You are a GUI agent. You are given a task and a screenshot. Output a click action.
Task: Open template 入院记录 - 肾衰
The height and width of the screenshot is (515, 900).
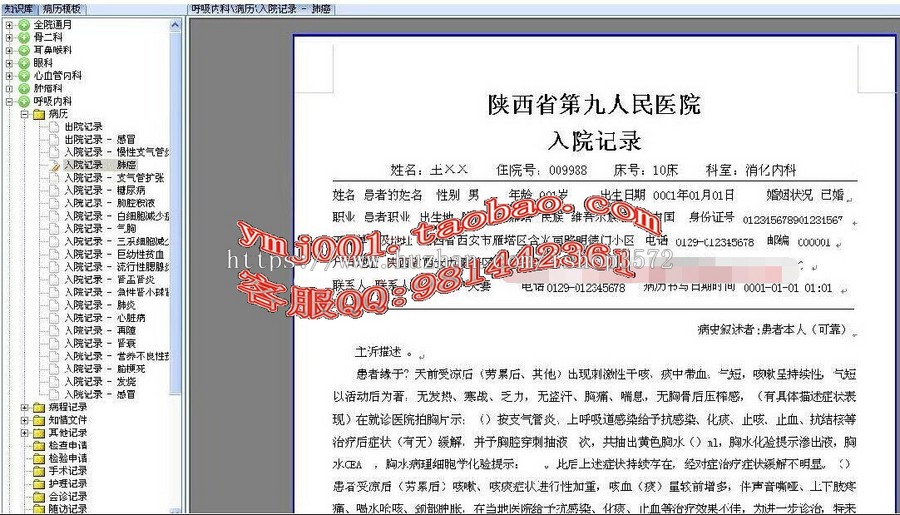[x=100, y=343]
